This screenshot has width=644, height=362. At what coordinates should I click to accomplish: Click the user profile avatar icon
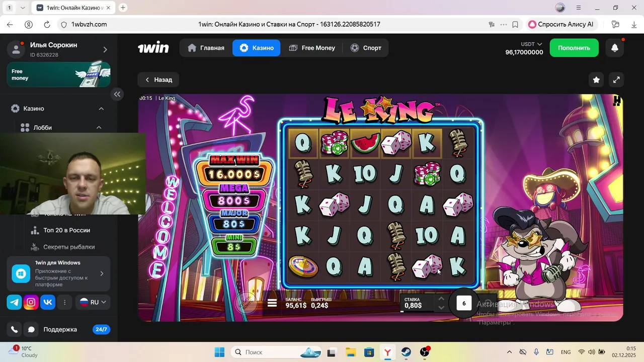[x=16, y=49]
